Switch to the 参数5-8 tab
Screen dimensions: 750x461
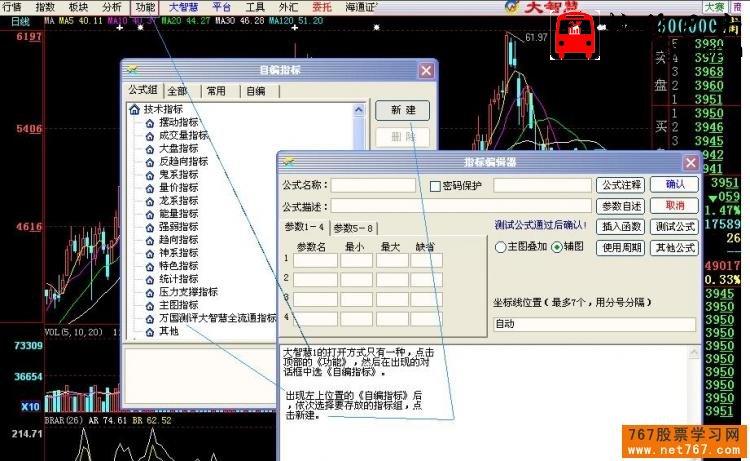point(354,227)
